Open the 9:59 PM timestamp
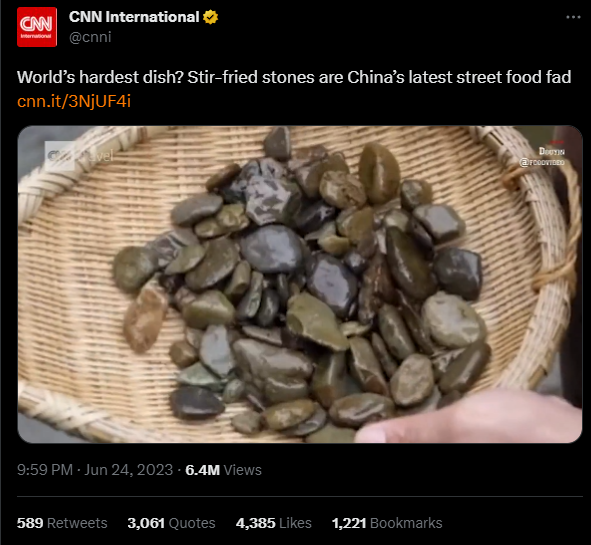Viewport: 591px width, 545px height. coord(45,470)
